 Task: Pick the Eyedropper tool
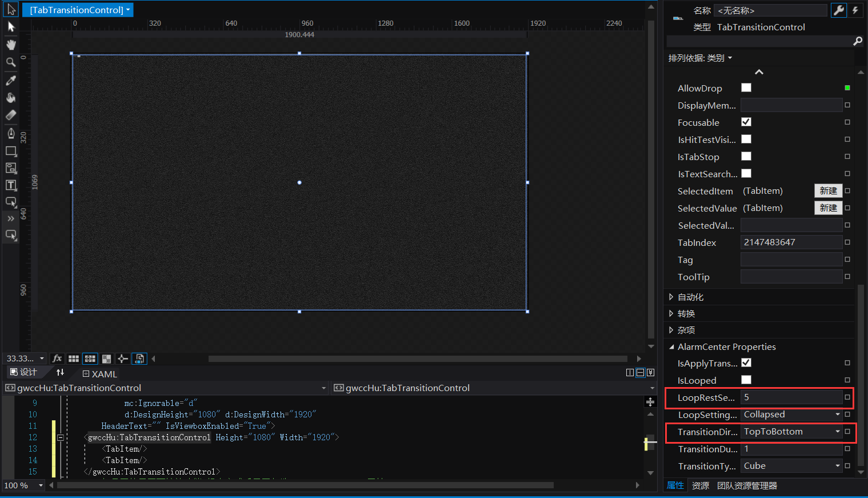[11, 81]
